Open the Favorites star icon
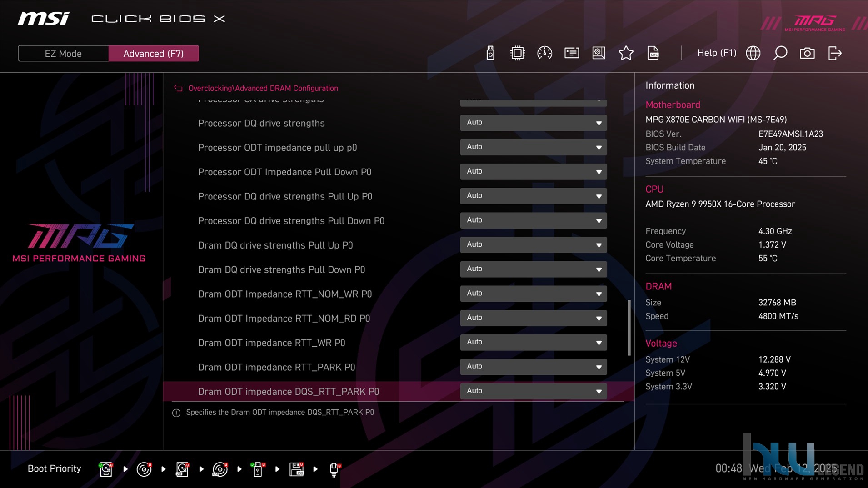 pos(626,53)
